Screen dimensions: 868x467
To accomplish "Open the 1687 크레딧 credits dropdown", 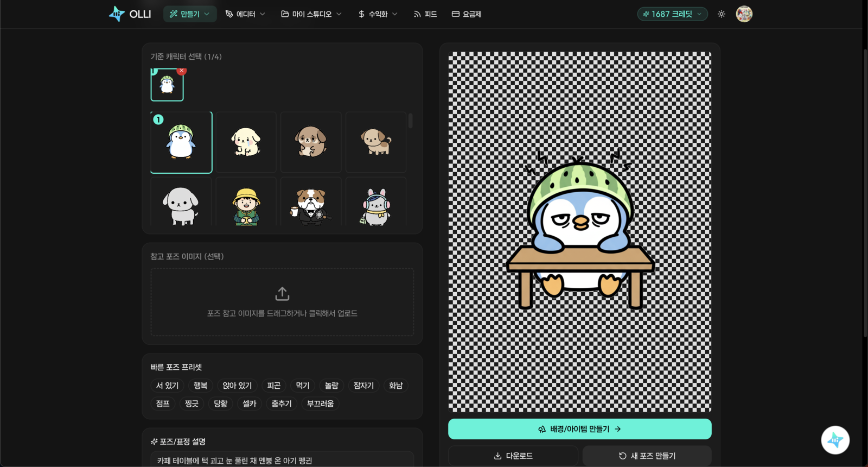I will pos(672,14).
